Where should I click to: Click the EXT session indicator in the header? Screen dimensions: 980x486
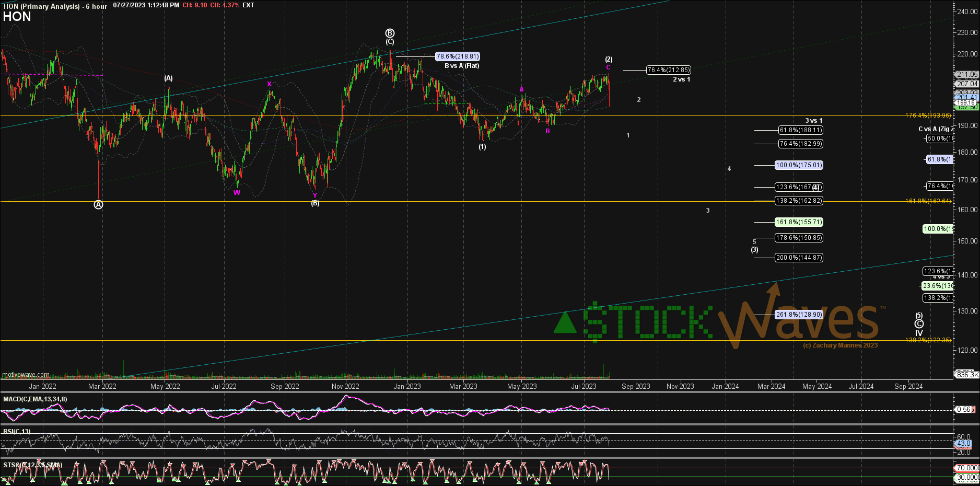point(247,5)
